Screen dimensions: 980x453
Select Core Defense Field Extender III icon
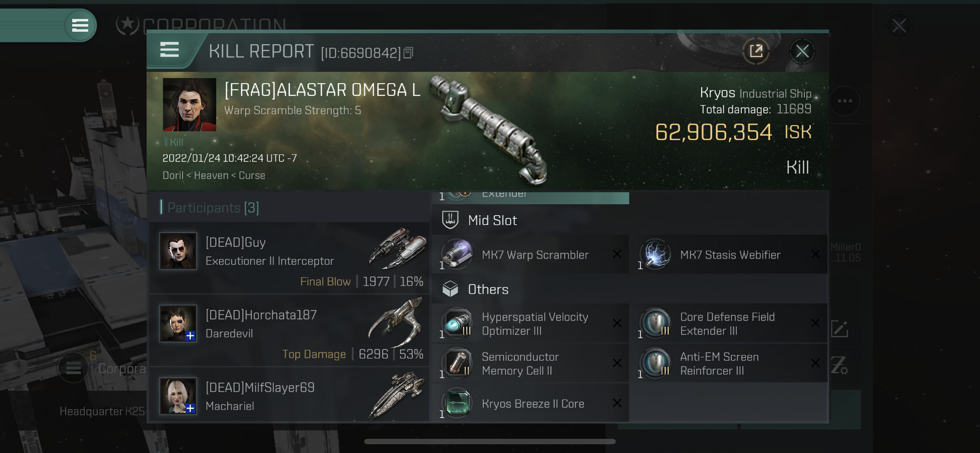(656, 323)
